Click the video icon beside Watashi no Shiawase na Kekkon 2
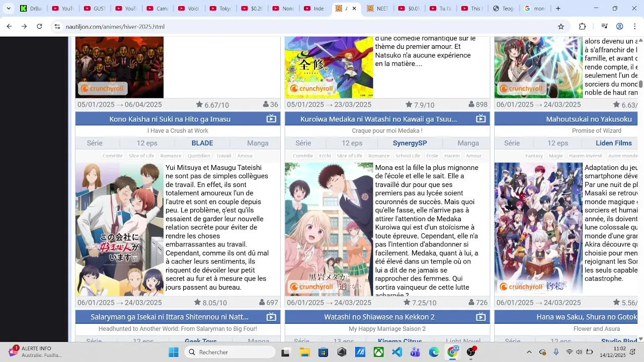 (481, 317)
